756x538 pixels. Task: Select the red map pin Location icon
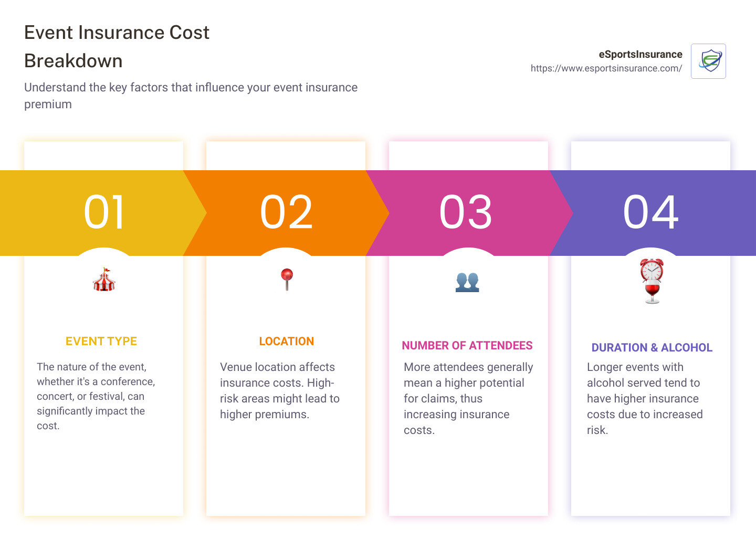286,280
